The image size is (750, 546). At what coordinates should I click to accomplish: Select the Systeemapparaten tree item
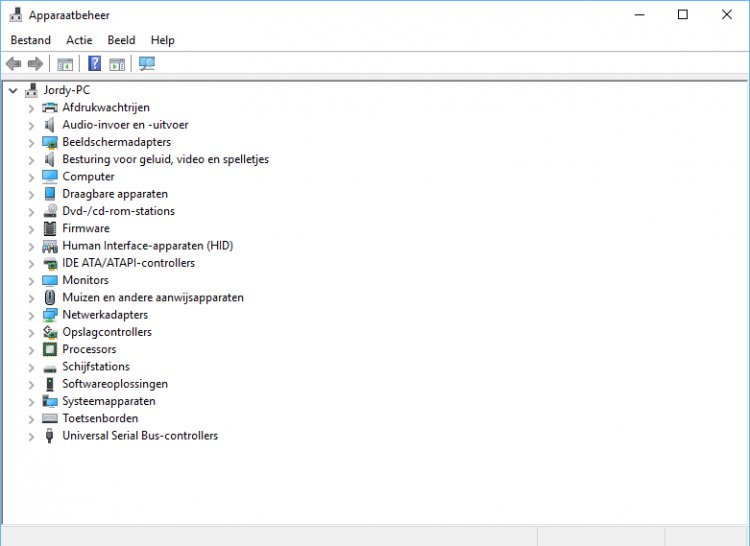tap(108, 401)
